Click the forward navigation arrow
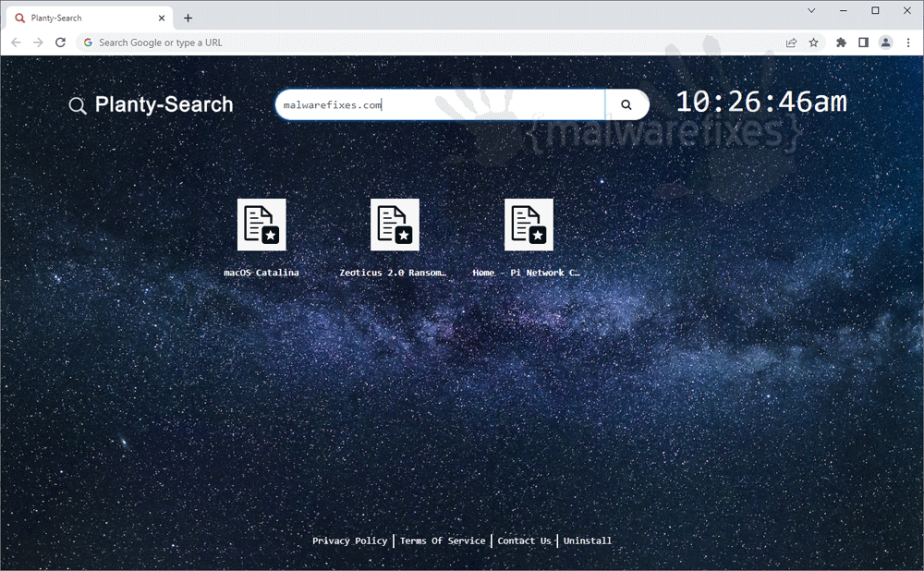924x571 pixels. 38,43
